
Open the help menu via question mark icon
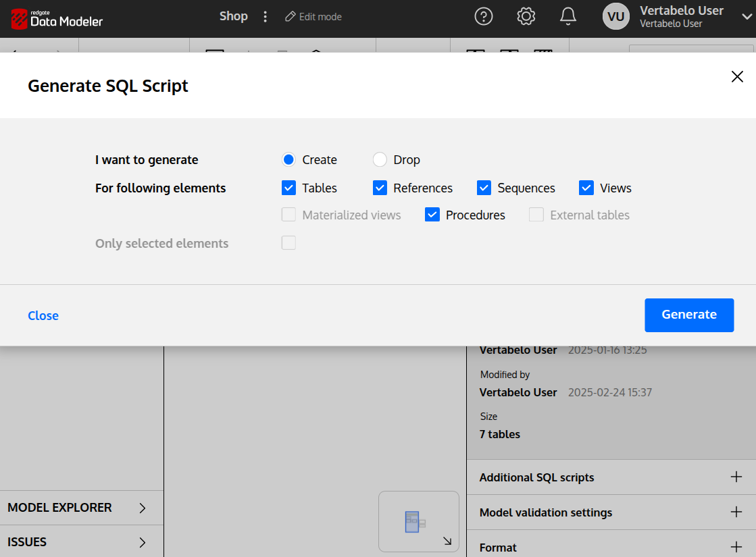tap(483, 16)
